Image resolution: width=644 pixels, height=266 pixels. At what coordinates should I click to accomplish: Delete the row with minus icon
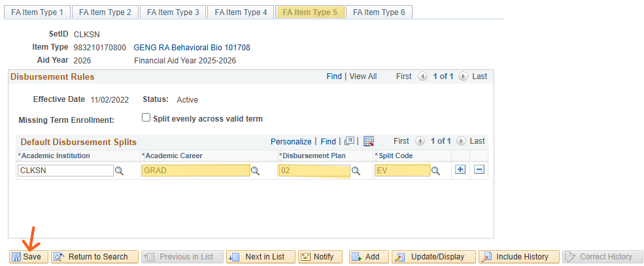click(479, 170)
